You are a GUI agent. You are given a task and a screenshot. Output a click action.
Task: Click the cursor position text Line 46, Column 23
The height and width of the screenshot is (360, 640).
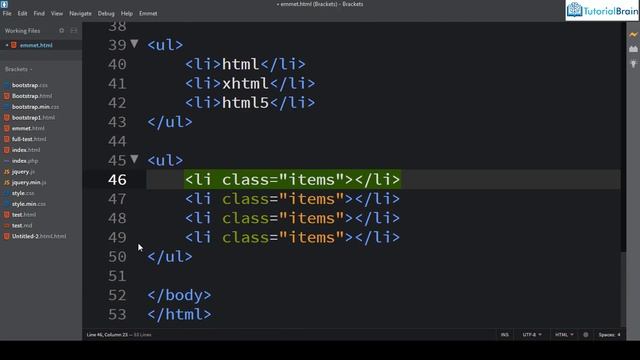pos(107,335)
